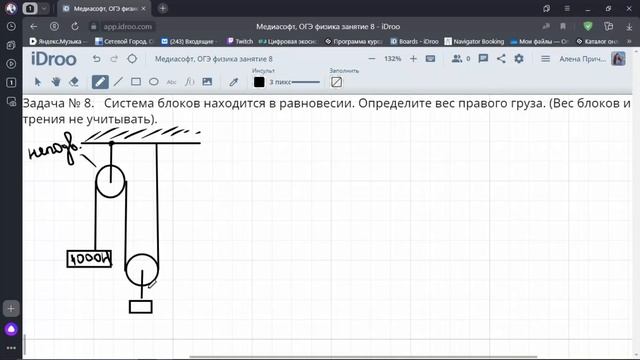Click the horizontal scrollbar at bottom
The height and width of the screenshot is (360, 640).
363,358
